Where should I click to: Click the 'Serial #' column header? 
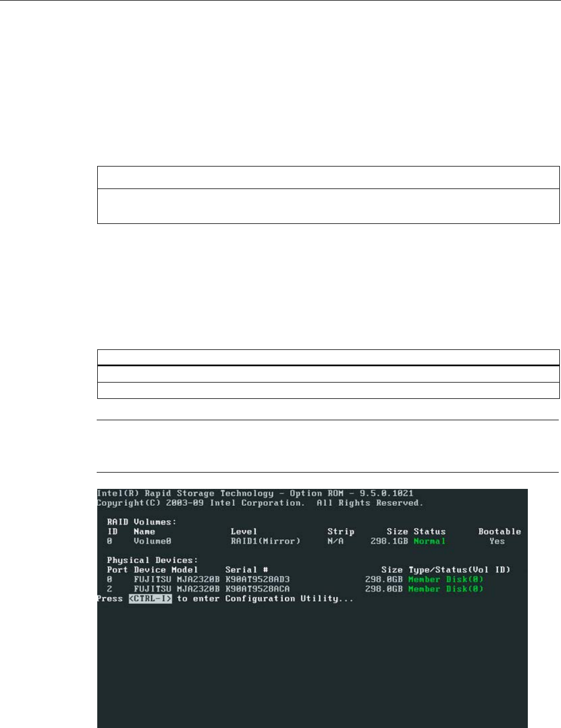pos(246,570)
